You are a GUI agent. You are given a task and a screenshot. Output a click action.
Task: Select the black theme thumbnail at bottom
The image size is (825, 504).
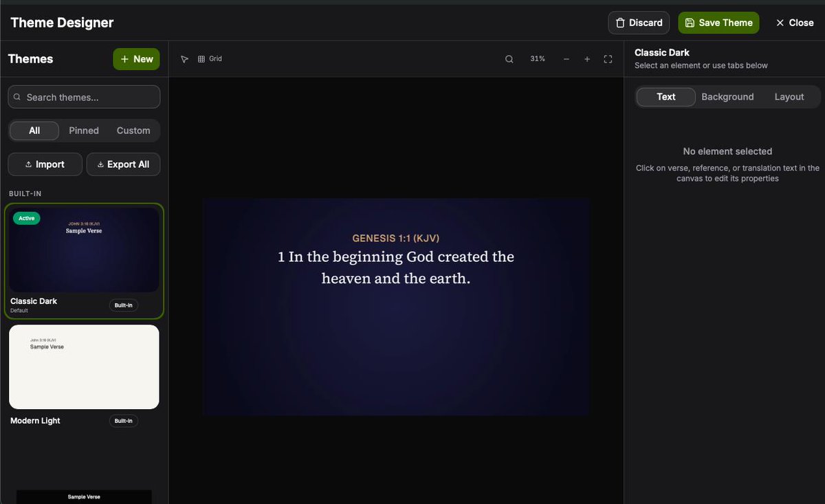84,496
